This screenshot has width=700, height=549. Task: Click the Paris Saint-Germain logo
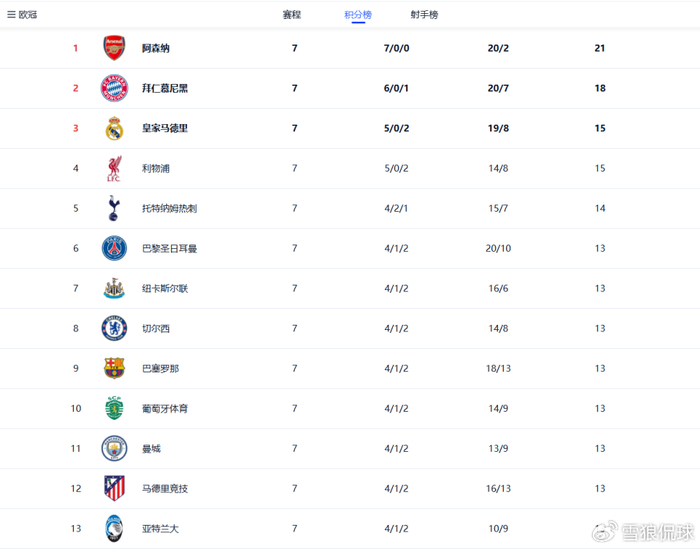tap(114, 248)
